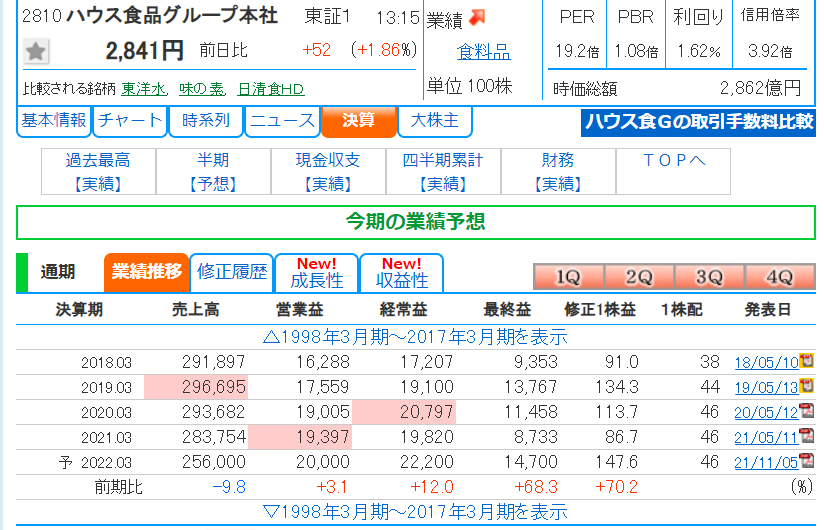Open document icon next to 19/05/13
The height and width of the screenshot is (530, 824).
(x=807, y=386)
